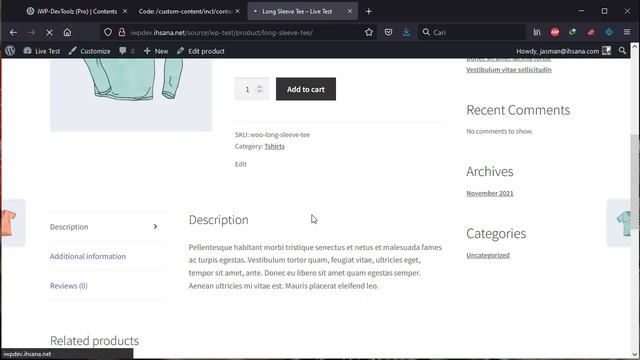Click the browser search box

pyautogui.click(x=471, y=32)
